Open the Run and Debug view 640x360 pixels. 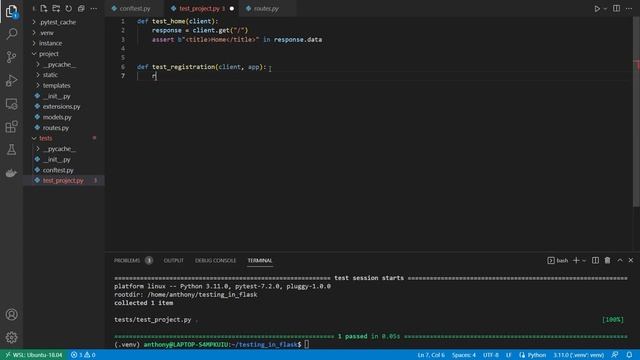11,80
